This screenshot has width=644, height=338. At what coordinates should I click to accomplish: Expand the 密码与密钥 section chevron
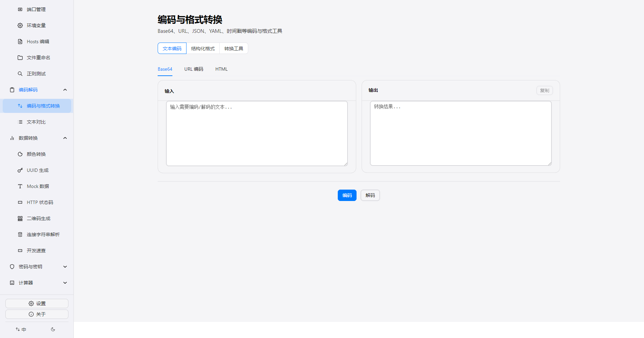tap(65, 267)
